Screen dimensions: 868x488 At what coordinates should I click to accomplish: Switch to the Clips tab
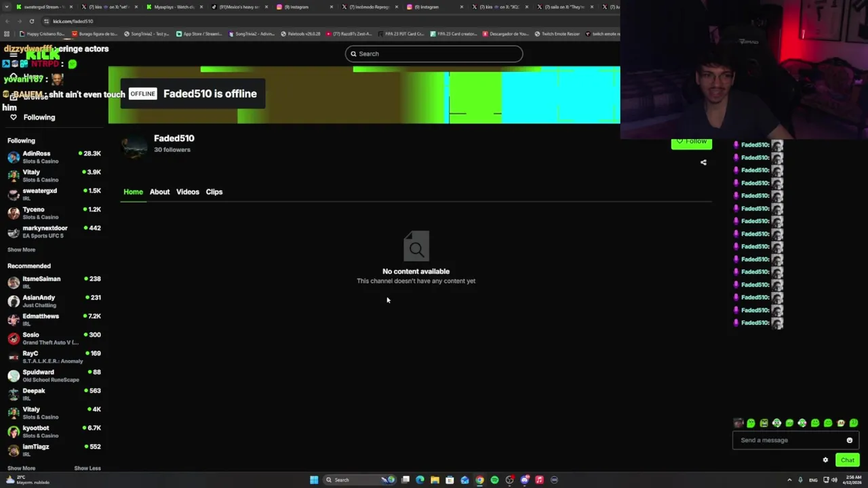[214, 192]
